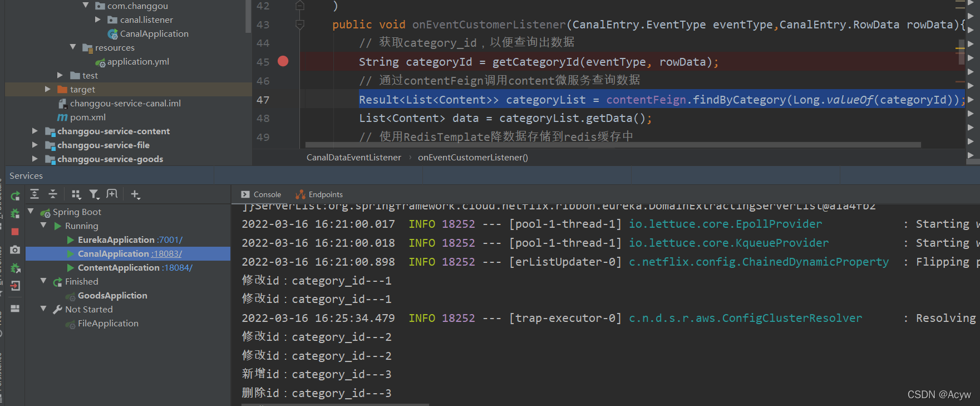Stop the running CanalApplication with red square
The image size is (980, 406).
point(15,232)
